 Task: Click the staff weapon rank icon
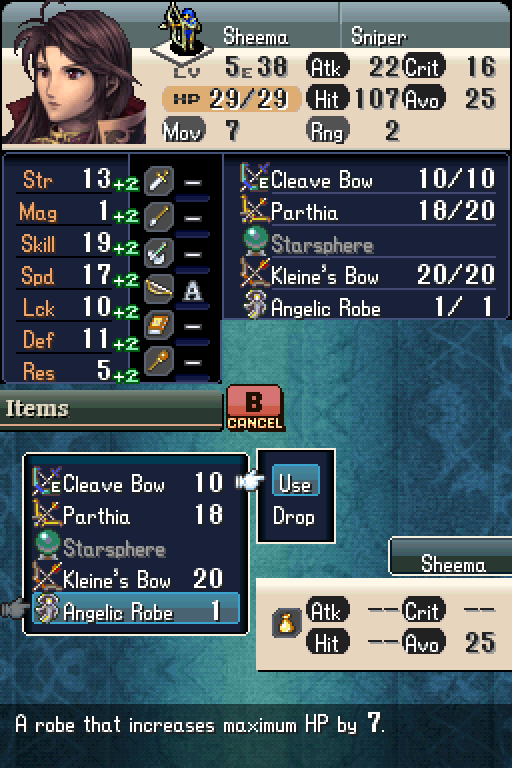[159, 361]
